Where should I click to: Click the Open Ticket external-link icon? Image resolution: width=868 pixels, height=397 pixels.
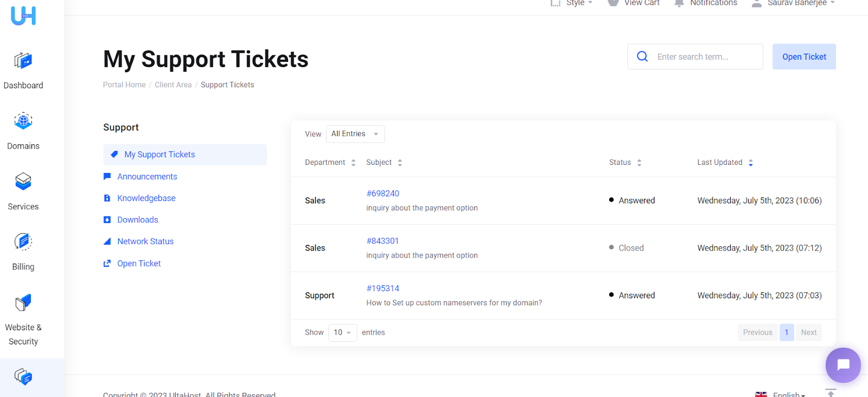[107, 263]
